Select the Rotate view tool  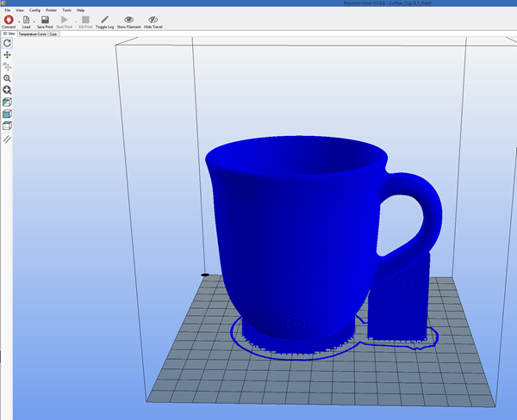point(8,42)
